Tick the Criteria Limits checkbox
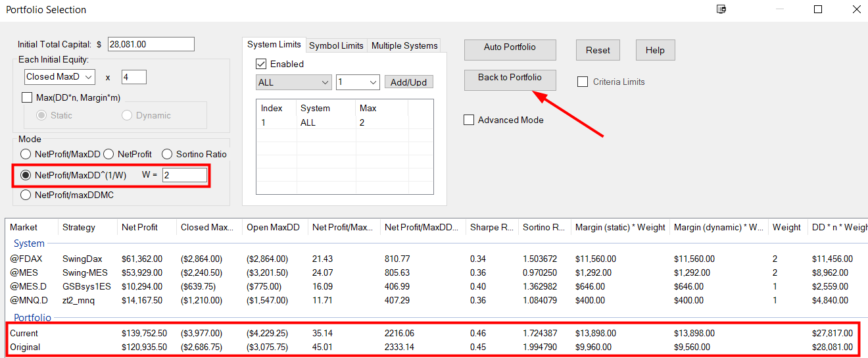Image resolution: width=868 pixels, height=358 pixels. tap(583, 82)
